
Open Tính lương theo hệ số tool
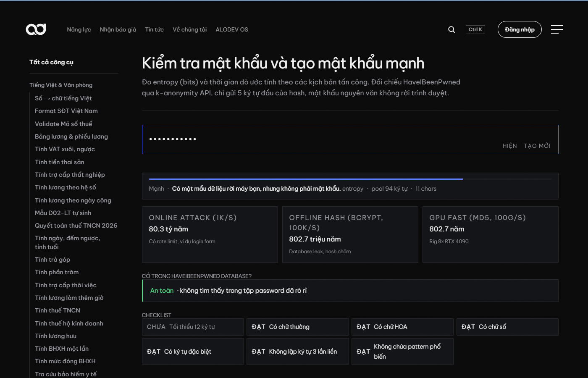click(x=66, y=187)
